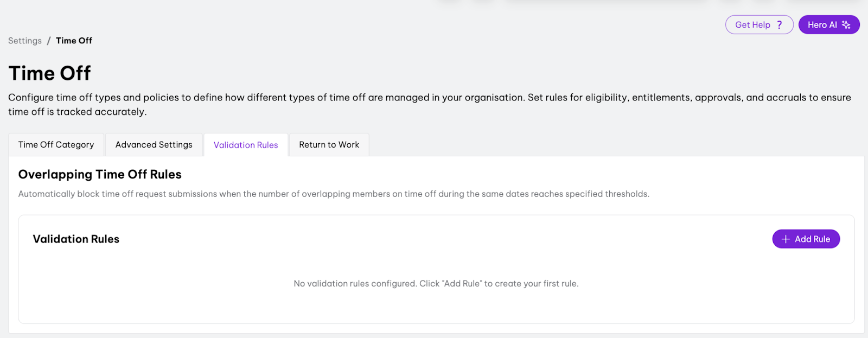Click the Overlapping Time Off Rules heading

click(x=100, y=174)
